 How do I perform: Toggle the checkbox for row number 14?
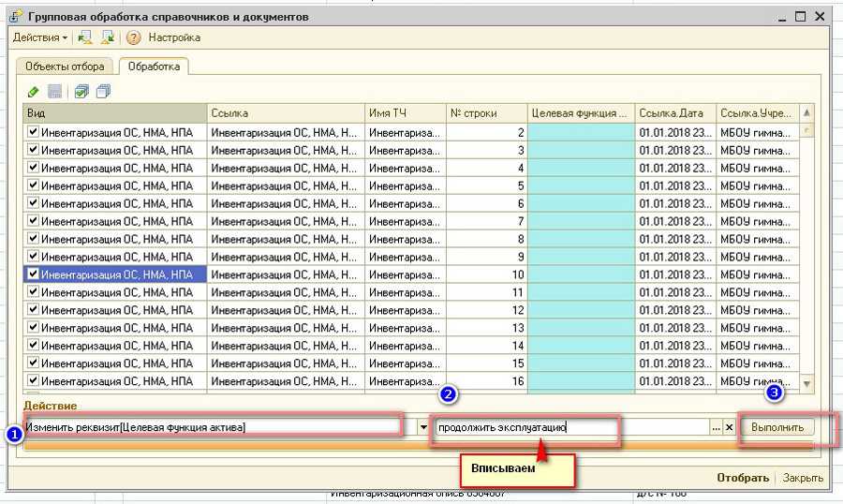[33, 345]
